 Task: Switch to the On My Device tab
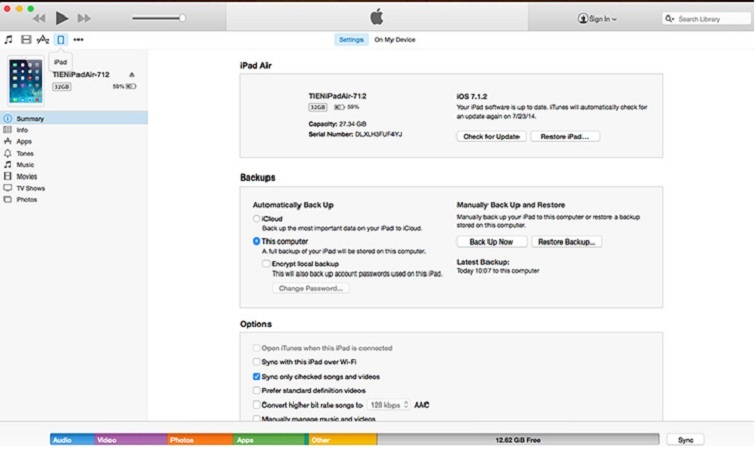394,40
